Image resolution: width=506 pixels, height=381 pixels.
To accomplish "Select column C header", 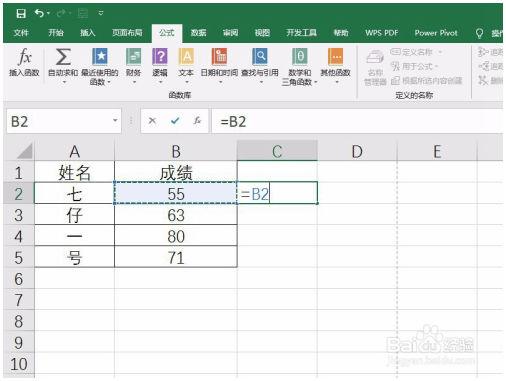I will tap(277, 151).
